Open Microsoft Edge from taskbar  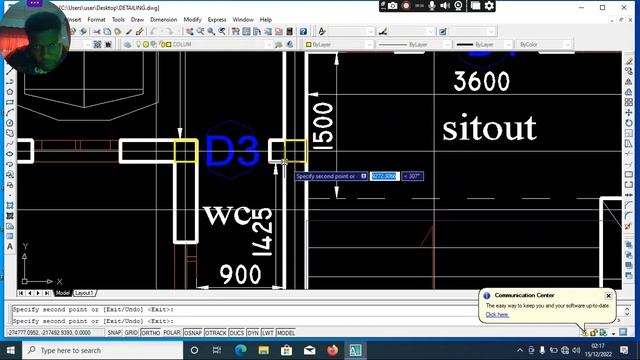(241, 350)
